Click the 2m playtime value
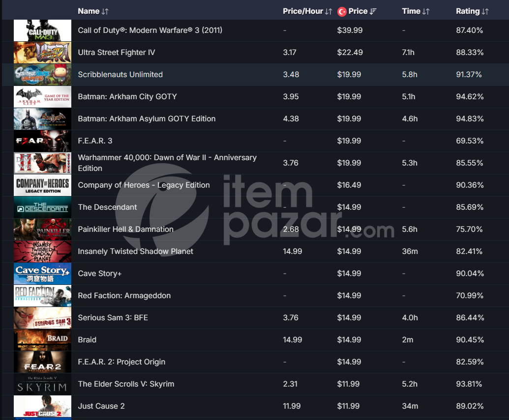The image size is (509, 420). pos(408,339)
